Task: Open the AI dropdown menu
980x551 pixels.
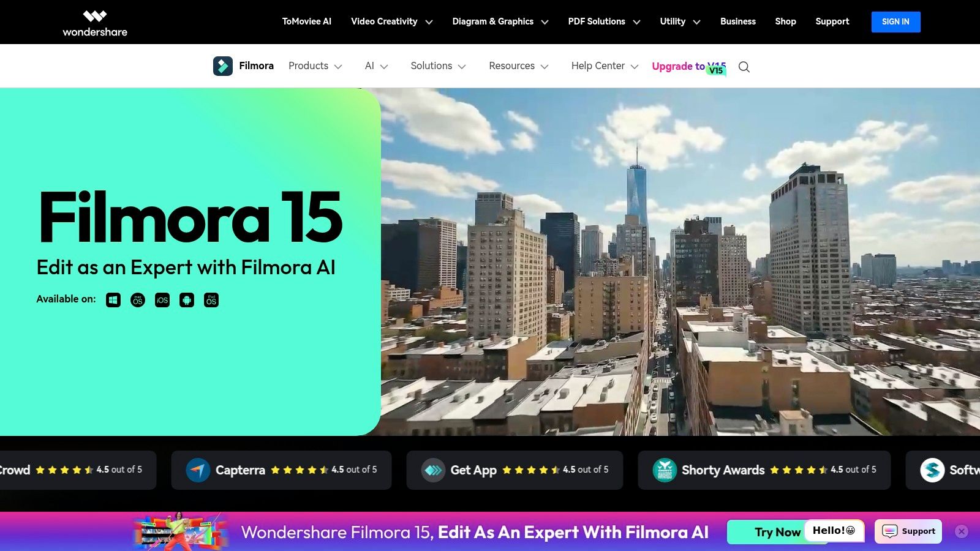Action: pos(375,66)
